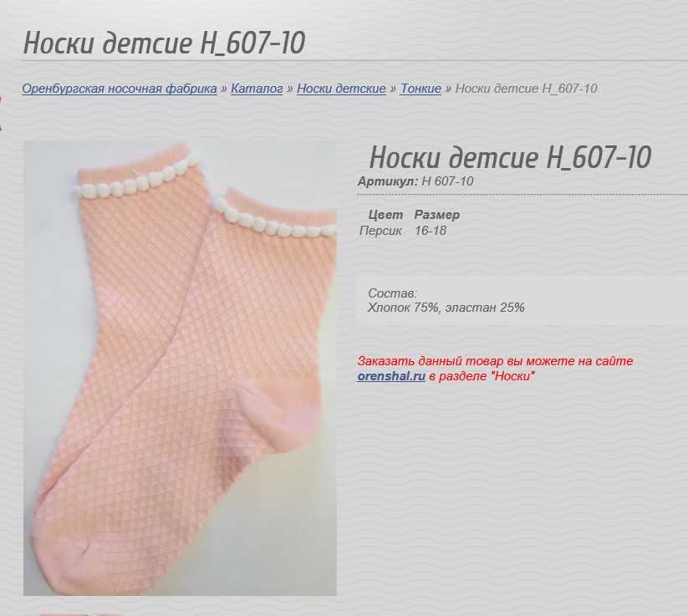
Task: Click the Цвет column header
Action: 385,215
